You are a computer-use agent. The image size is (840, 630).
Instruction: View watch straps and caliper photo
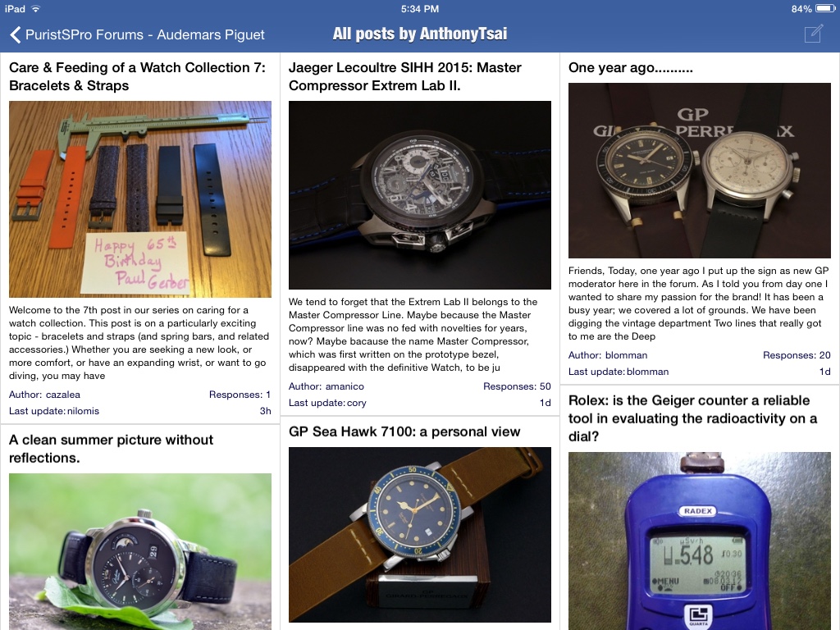tap(140, 199)
